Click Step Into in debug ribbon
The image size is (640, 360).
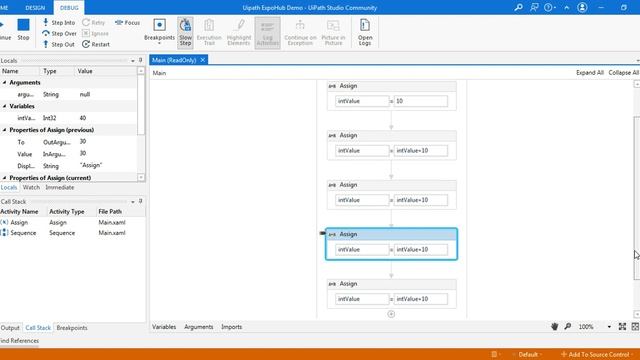tap(59, 22)
